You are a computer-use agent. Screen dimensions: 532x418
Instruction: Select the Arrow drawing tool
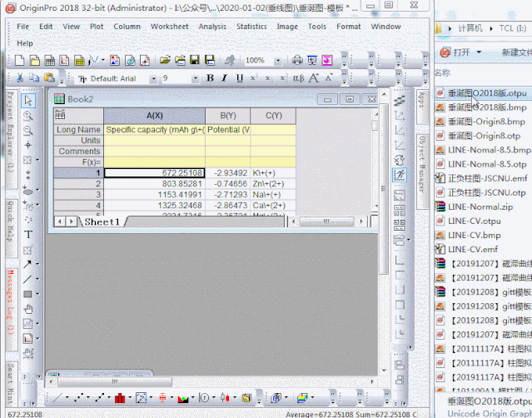27,265
